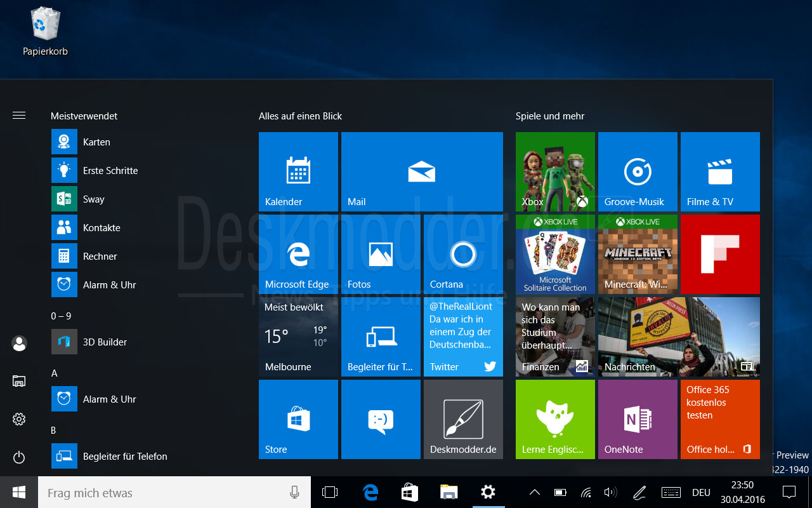Viewport: 812px width, 508px height.
Task: Launch 3D Builder app
Action: 143,342
